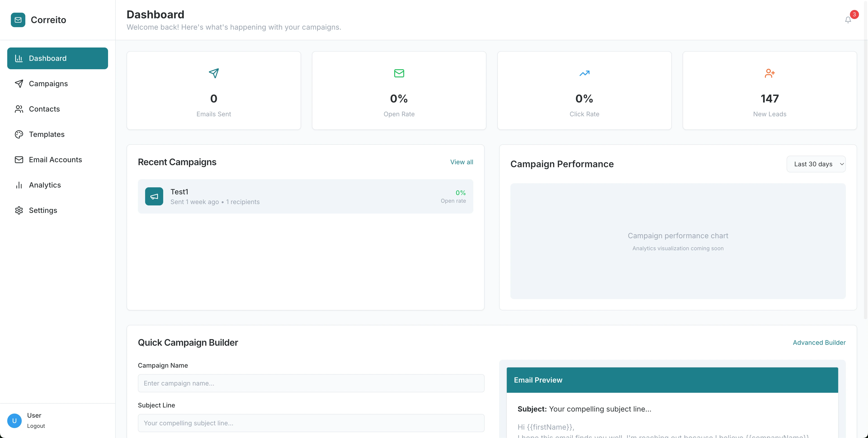Viewport: 868px width, 438px height.
Task: Open the Advanced Builder link
Action: [x=819, y=343]
